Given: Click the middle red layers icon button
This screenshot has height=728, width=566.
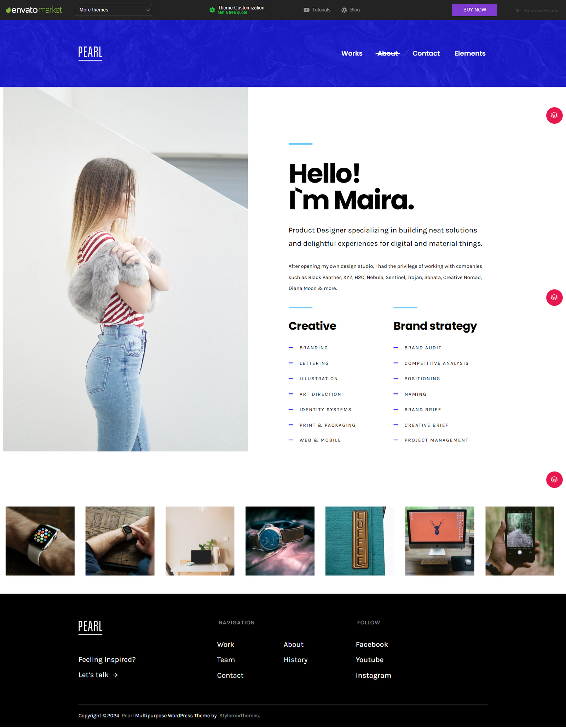Looking at the screenshot, I should coord(554,297).
